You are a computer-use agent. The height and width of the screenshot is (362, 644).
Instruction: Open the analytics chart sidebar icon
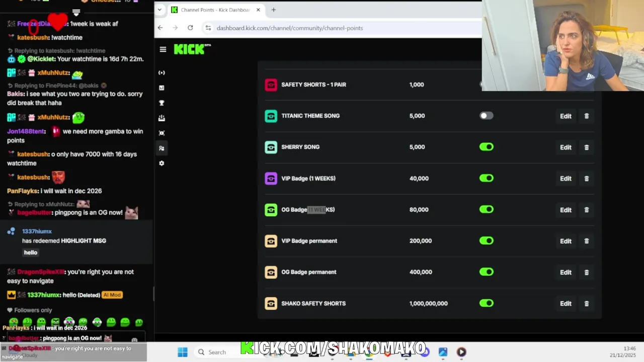point(162,87)
